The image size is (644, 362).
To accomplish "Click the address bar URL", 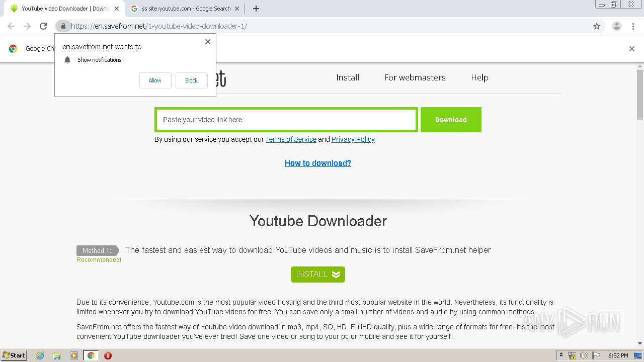I will coord(159,26).
